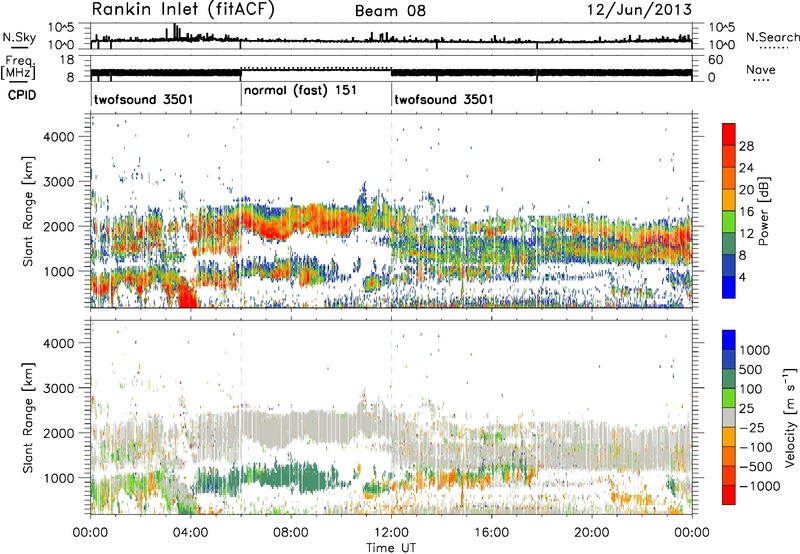Click the '18' tick on the frequency axis
This screenshot has height=554, width=800.
(67, 60)
